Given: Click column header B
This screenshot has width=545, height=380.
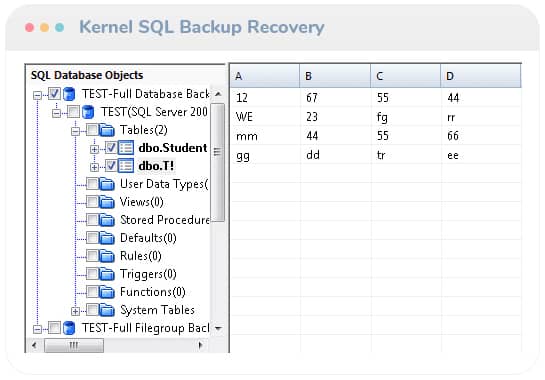Looking at the screenshot, I should pyautogui.click(x=335, y=76).
